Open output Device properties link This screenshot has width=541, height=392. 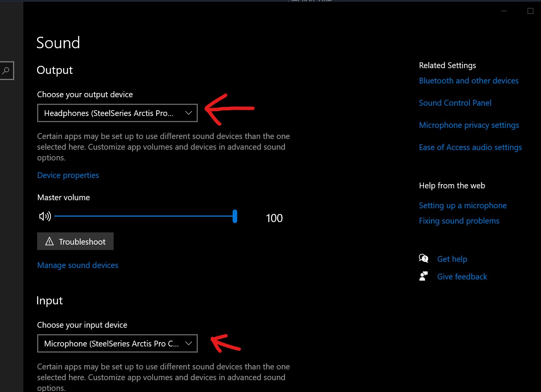coord(68,175)
